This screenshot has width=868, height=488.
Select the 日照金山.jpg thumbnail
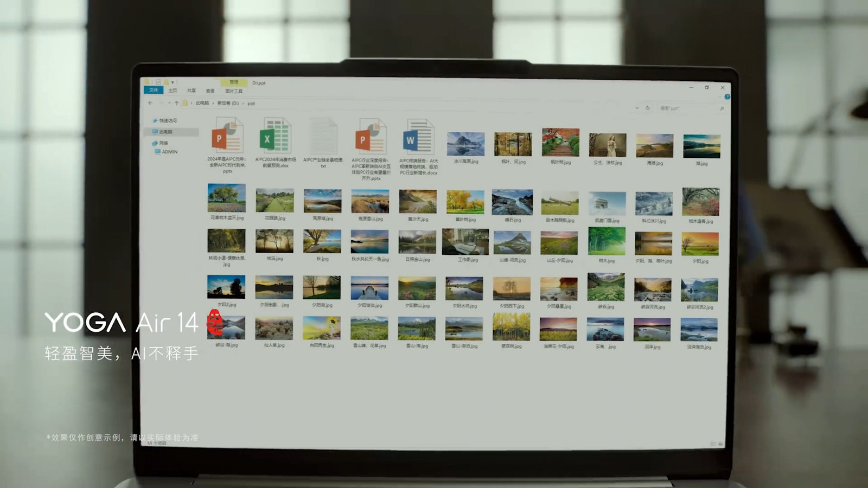[x=417, y=242]
